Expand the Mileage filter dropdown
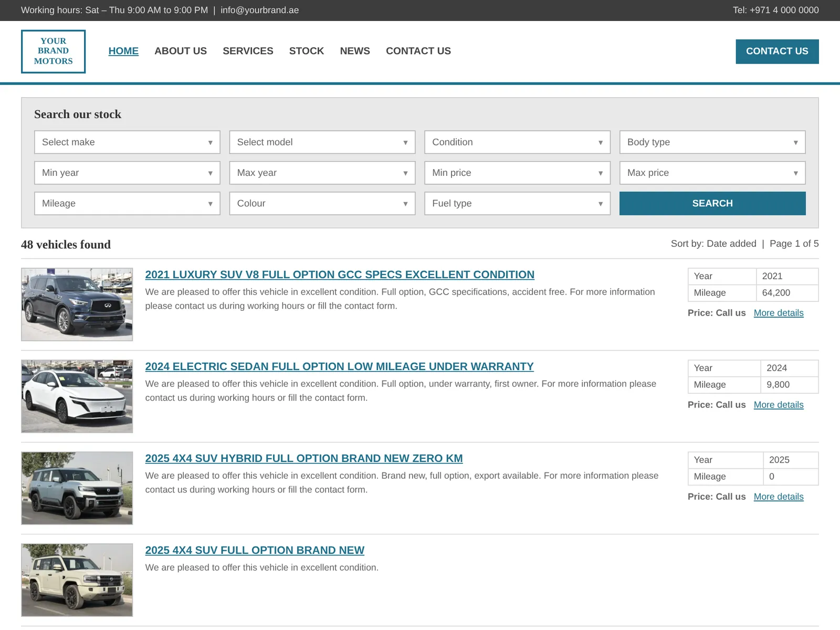The width and height of the screenshot is (840, 630). [127, 203]
